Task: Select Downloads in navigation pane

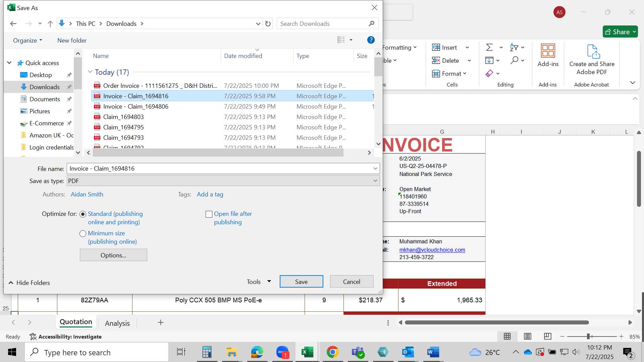Action: click(x=44, y=87)
